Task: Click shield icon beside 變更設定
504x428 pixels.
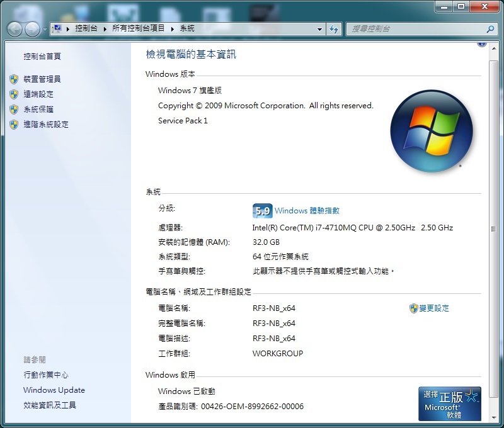Action: (413, 308)
